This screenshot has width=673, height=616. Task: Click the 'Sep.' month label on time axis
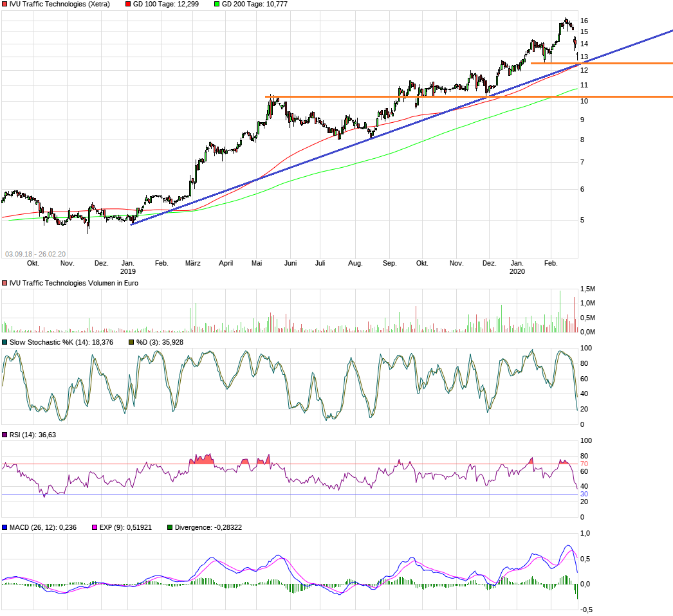click(x=389, y=263)
